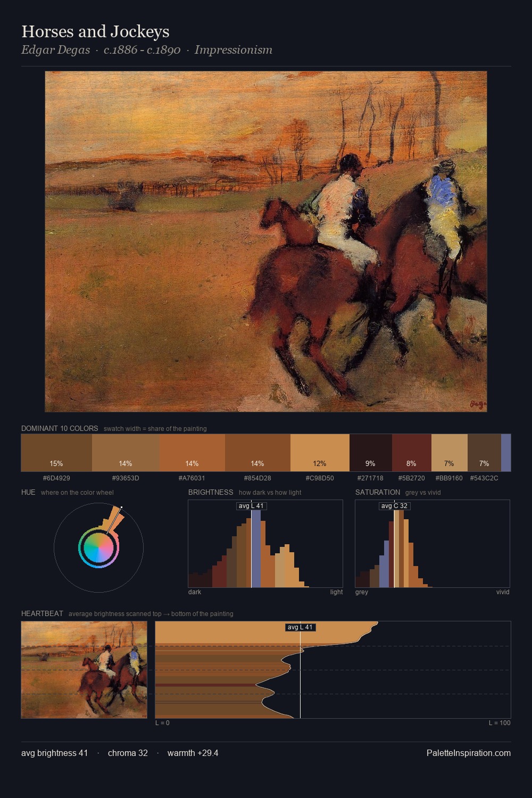Click the 'chroma 32' footer stat

point(128,753)
